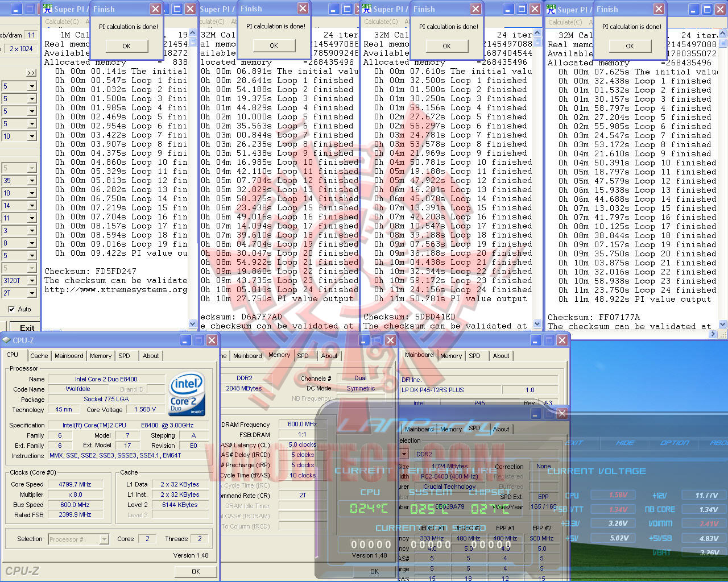Click the >> expand button in the memory timings panel

coord(31,73)
